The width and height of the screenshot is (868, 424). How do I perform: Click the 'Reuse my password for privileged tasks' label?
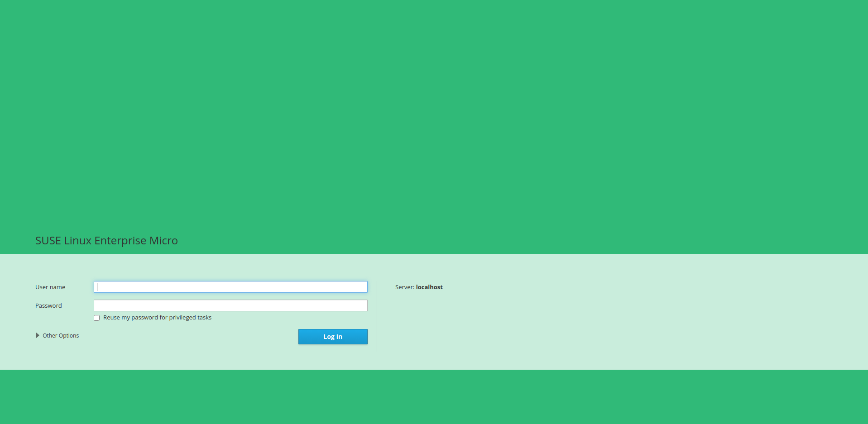coord(157,318)
